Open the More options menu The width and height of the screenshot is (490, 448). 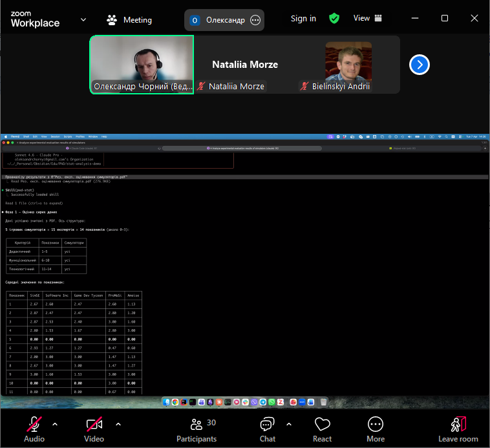(x=375, y=429)
